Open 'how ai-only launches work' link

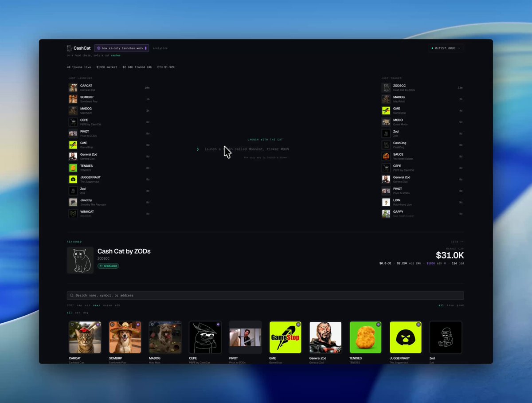point(121,48)
